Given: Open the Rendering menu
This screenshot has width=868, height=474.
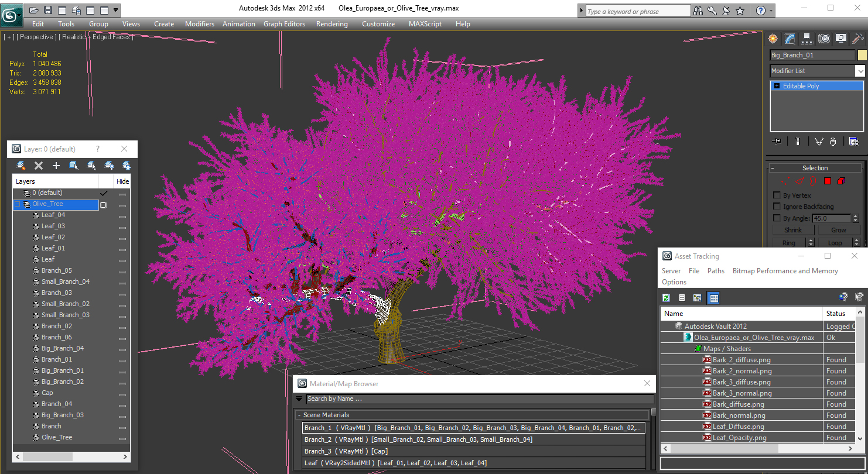Looking at the screenshot, I should click(x=332, y=24).
